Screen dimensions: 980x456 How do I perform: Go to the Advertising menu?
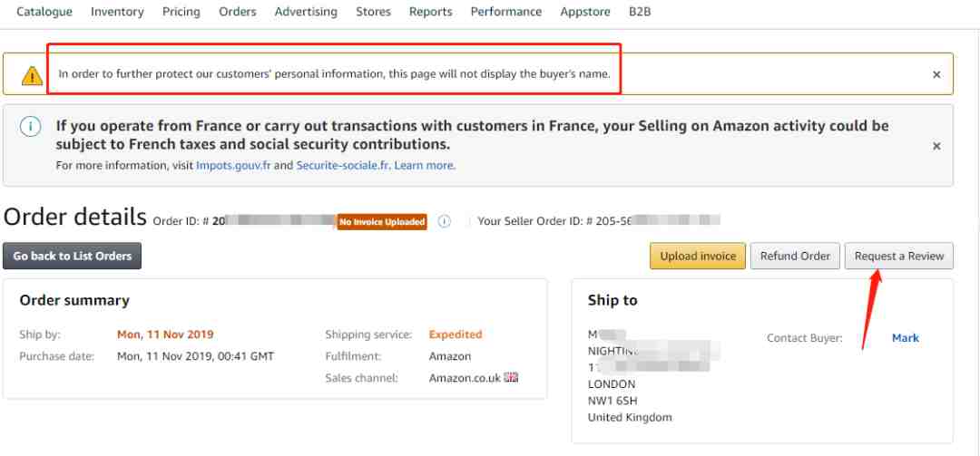coord(306,12)
